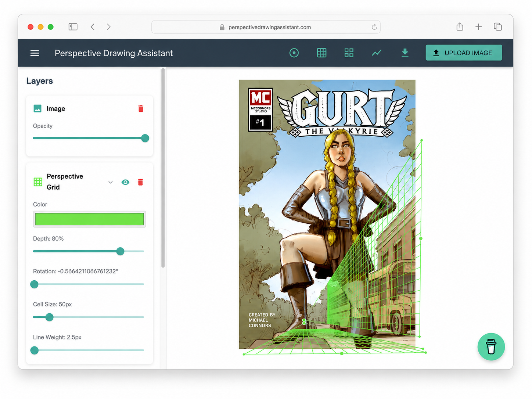
Task: Select the 3x3 grid tool icon in header
Action: pyautogui.click(x=321, y=53)
